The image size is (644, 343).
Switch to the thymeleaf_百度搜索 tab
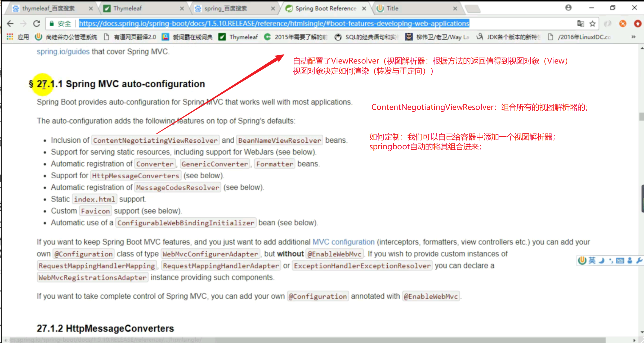[x=48, y=8]
